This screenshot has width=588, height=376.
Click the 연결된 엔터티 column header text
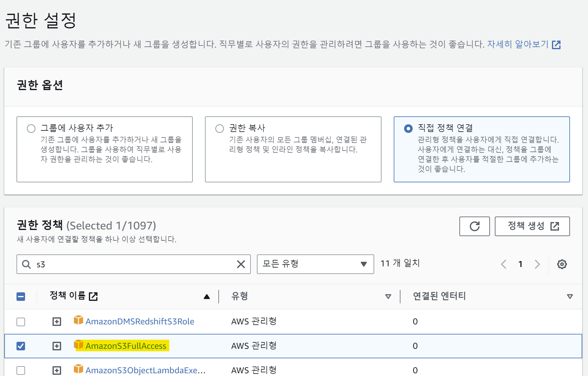coord(439,296)
